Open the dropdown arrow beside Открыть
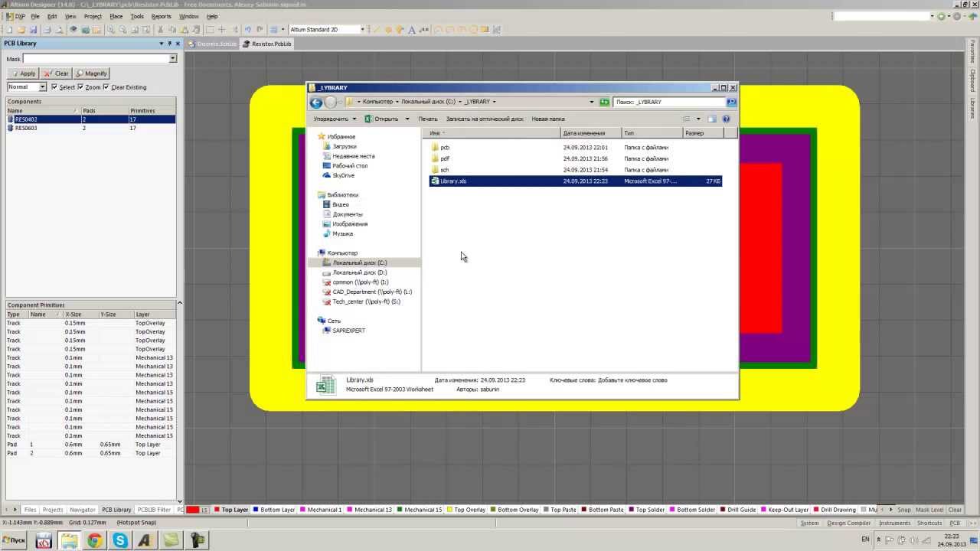Image resolution: width=980 pixels, height=551 pixels. (x=407, y=119)
